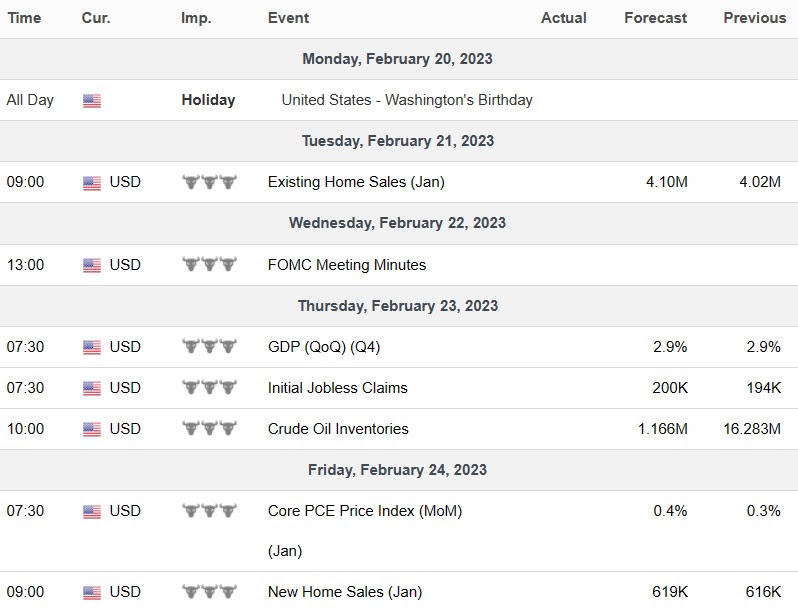
Task: Click the US flag in the Initial Jobless Claims row
Action: (92, 388)
